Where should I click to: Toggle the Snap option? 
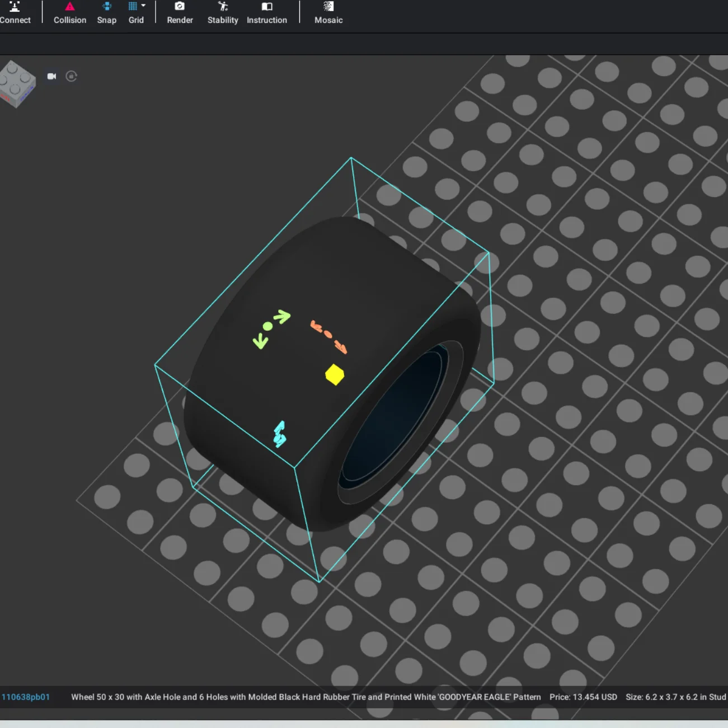pos(106,12)
